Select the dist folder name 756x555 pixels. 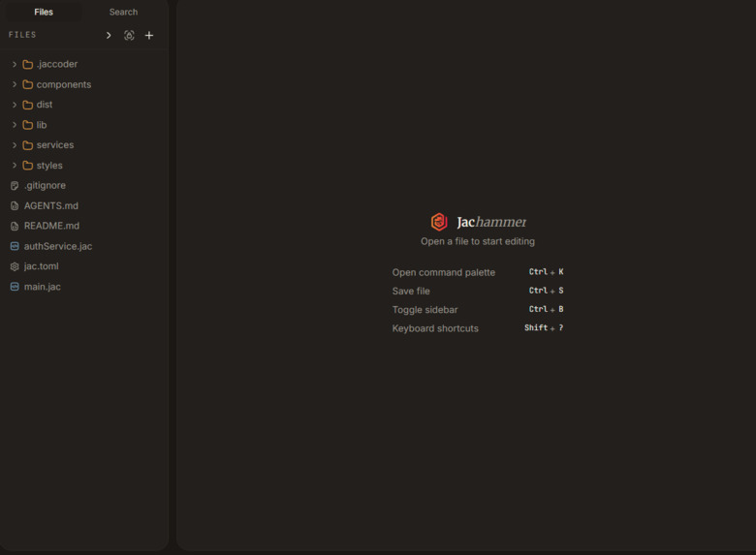coord(45,105)
